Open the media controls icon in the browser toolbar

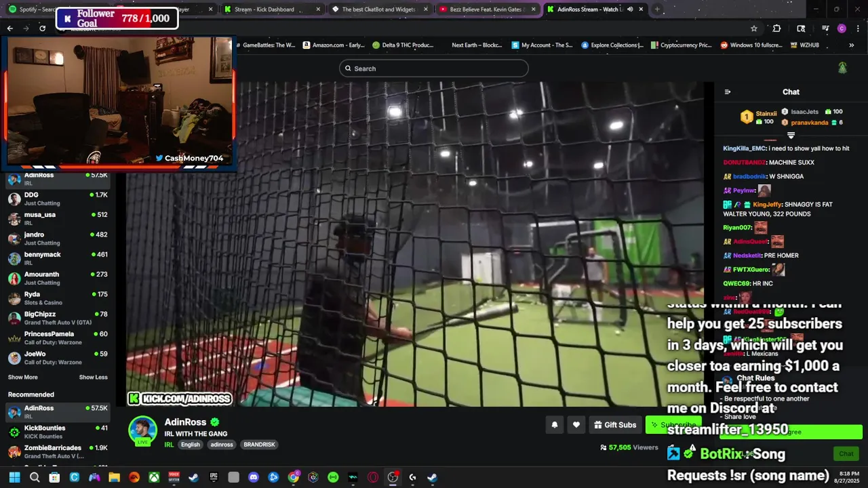click(825, 28)
